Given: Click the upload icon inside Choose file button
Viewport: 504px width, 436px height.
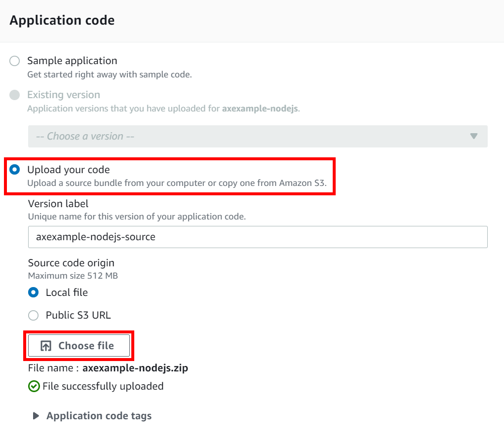Looking at the screenshot, I should pos(45,345).
